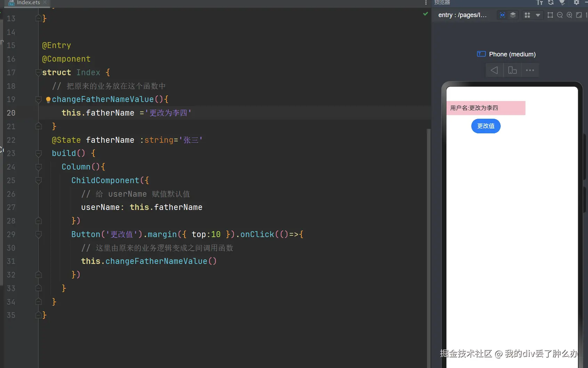588x368 pixels.
Task: Click the notification bulb icon in previewer header
Action: 562,2
